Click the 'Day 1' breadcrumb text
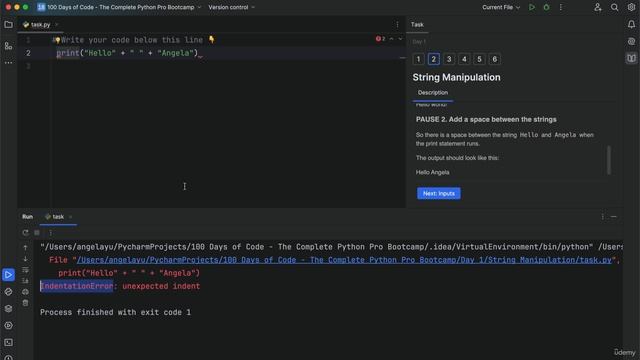The width and height of the screenshot is (640, 360). 419,42
